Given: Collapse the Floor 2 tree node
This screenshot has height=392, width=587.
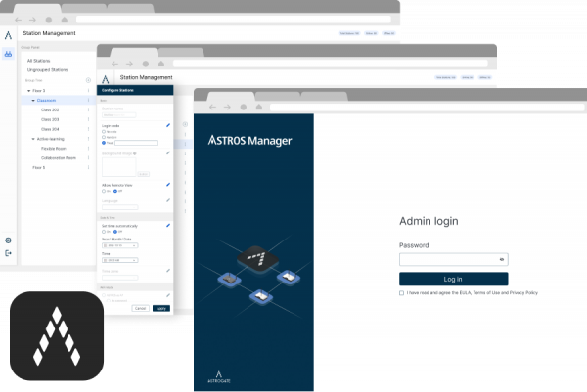Looking at the screenshot, I should coord(29,90).
